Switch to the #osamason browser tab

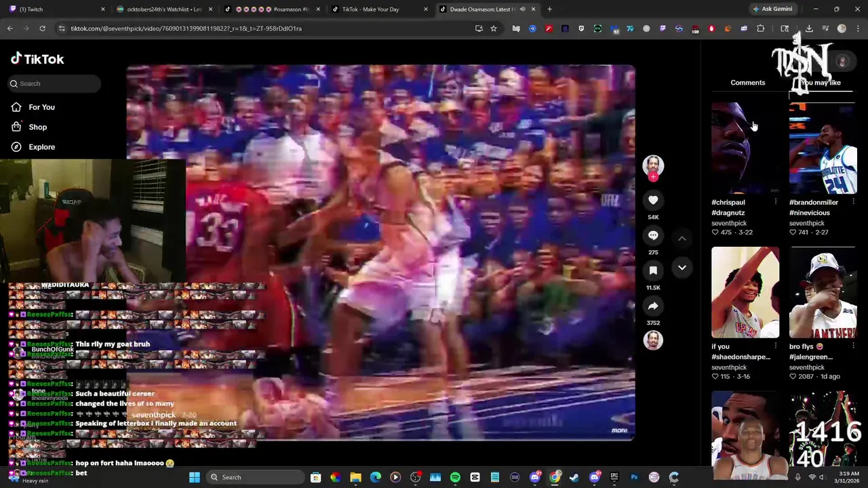tap(273, 9)
